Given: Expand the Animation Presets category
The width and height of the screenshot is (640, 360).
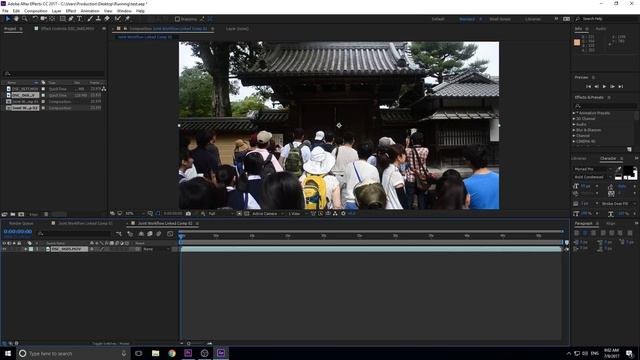Looking at the screenshot, I should [x=574, y=113].
